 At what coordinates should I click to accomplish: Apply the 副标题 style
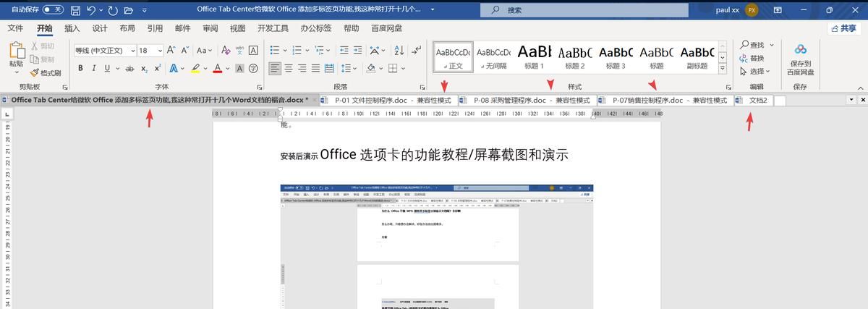(x=697, y=56)
